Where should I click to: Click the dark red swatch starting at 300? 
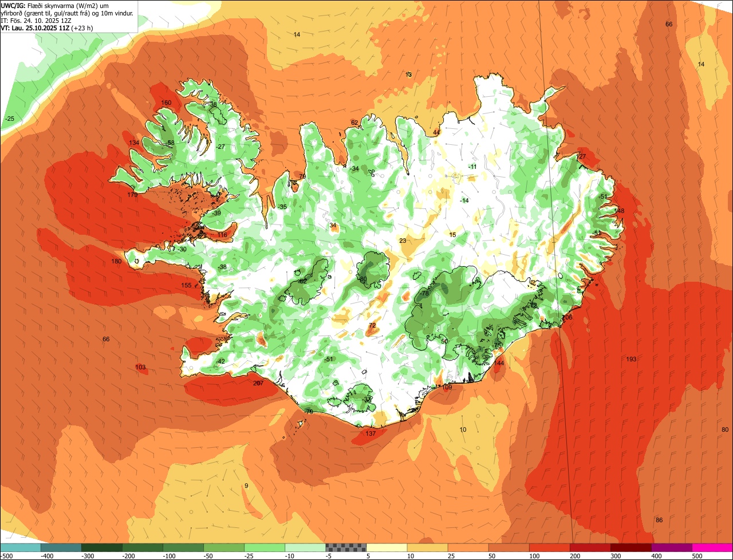click(630, 547)
